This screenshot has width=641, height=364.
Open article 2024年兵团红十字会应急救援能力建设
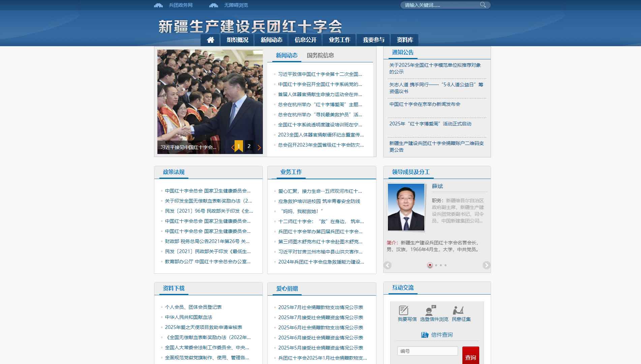tap(321, 262)
